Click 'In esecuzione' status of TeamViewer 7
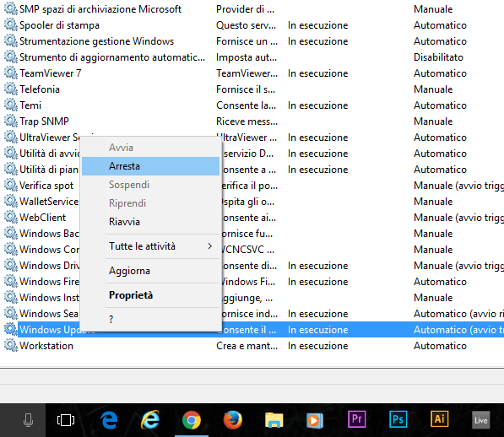 (317, 73)
